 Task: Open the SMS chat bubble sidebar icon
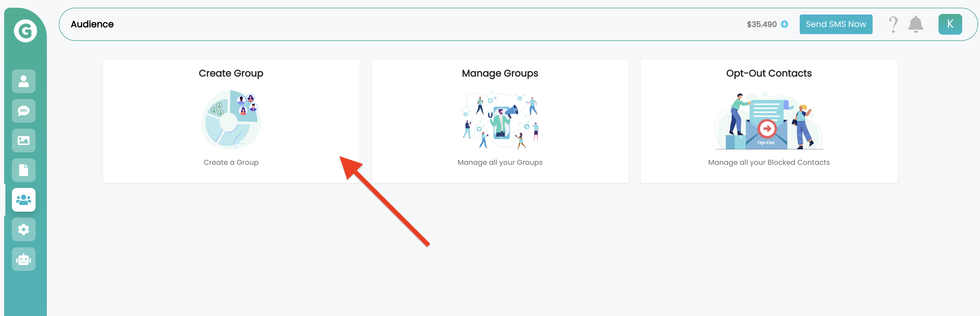[24, 111]
